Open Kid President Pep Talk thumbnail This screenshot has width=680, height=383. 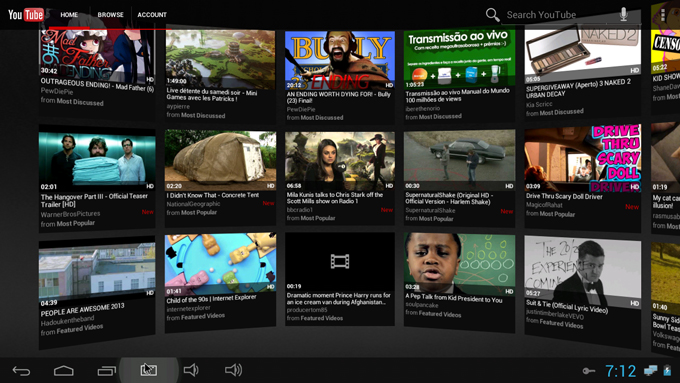tap(459, 265)
